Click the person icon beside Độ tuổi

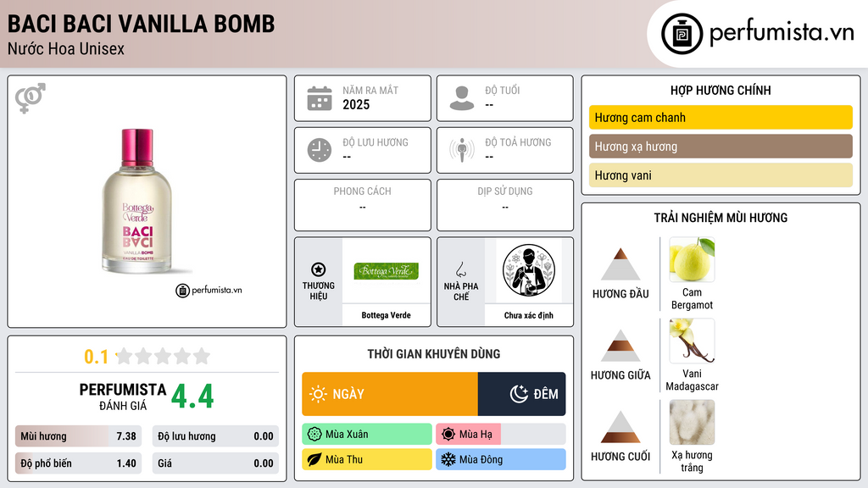pos(462,98)
